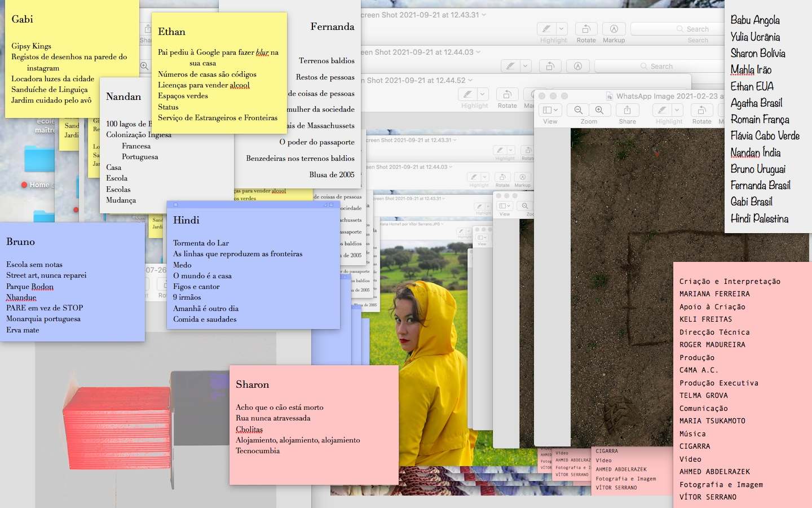This screenshot has height=508, width=812.
Task: Expand title chevron of Screen Shot 12.44.03
Action: (x=478, y=52)
